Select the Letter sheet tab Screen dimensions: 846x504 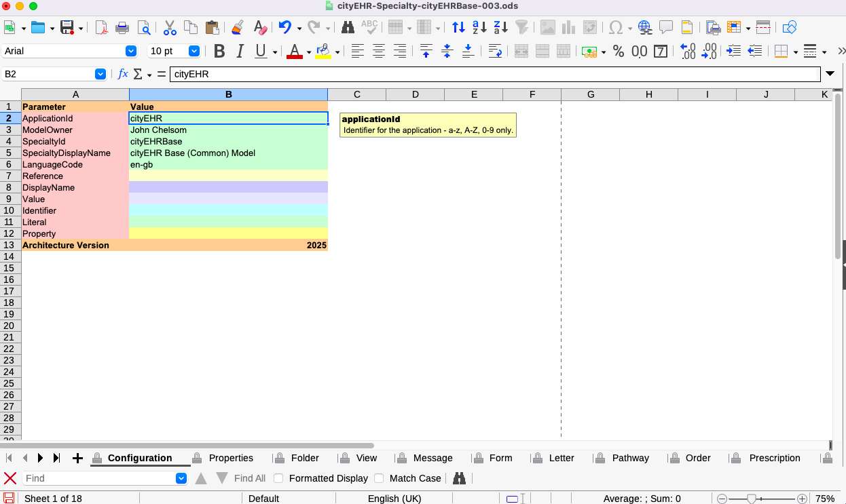pyautogui.click(x=562, y=458)
